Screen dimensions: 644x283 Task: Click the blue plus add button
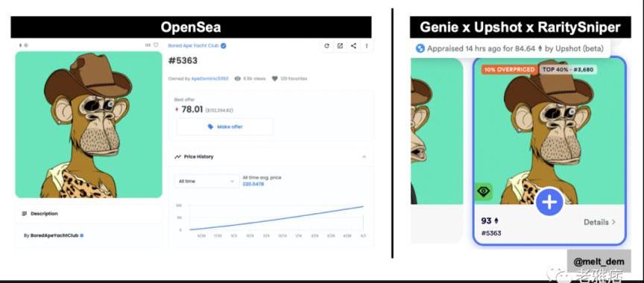(549, 202)
